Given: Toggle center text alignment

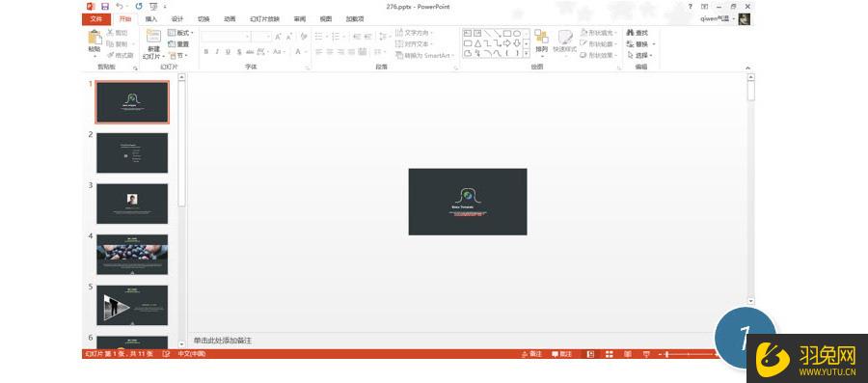Looking at the screenshot, I should (330, 52).
